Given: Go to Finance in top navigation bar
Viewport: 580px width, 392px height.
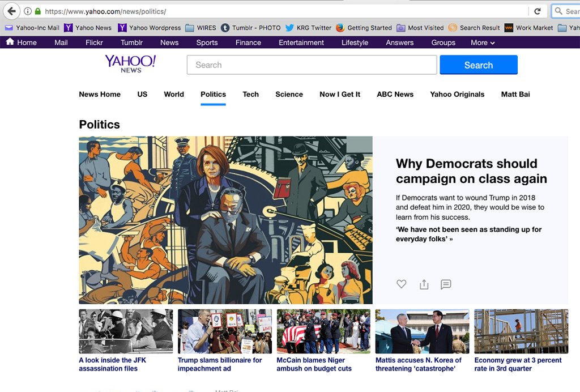Looking at the screenshot, I should coord(248,42).
